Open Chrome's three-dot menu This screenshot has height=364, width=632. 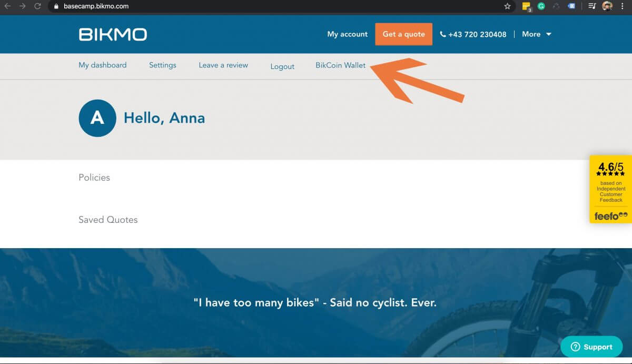[622, 6]
